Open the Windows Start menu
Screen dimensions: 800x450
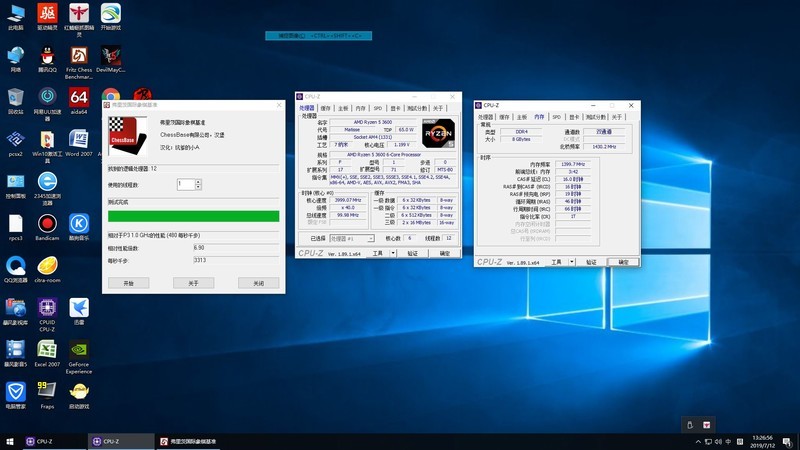pos(10,441)
